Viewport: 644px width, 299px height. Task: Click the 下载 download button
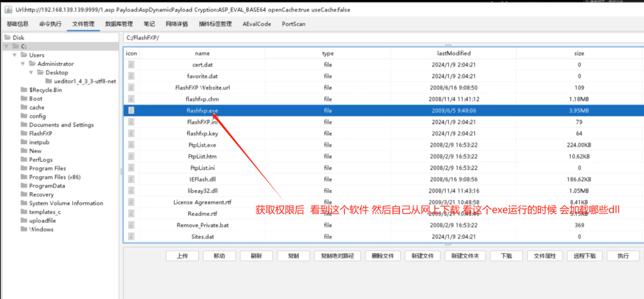506,256
